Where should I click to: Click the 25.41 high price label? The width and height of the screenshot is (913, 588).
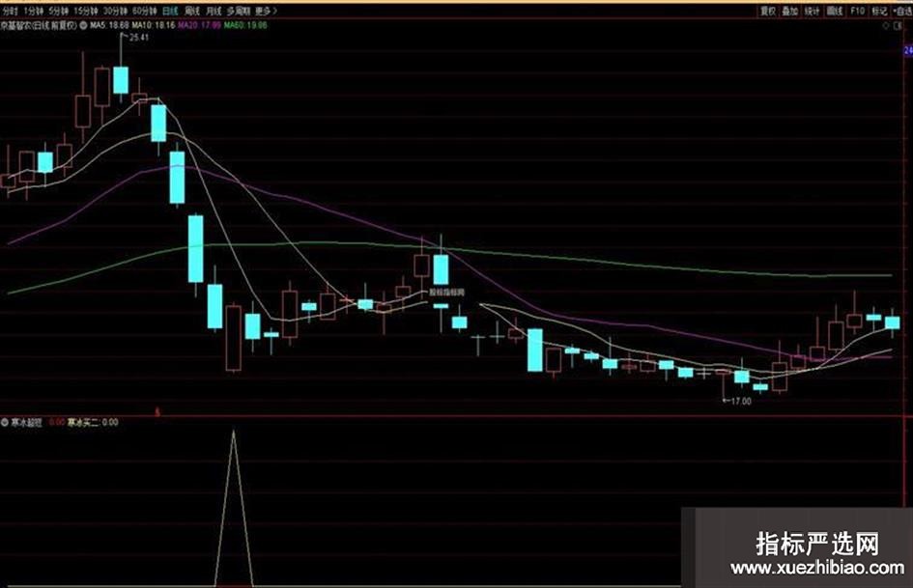pos(139,38)
